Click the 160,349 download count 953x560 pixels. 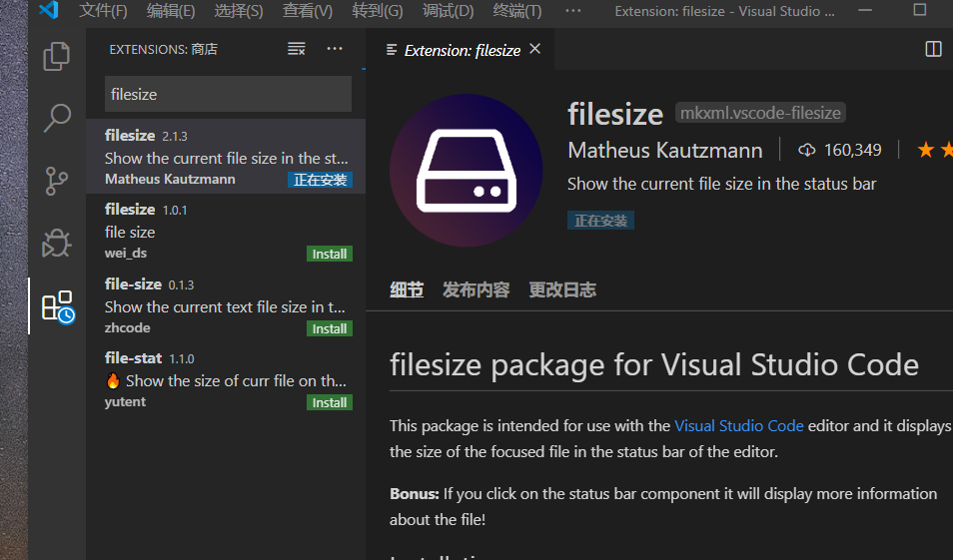pos(853,150)
